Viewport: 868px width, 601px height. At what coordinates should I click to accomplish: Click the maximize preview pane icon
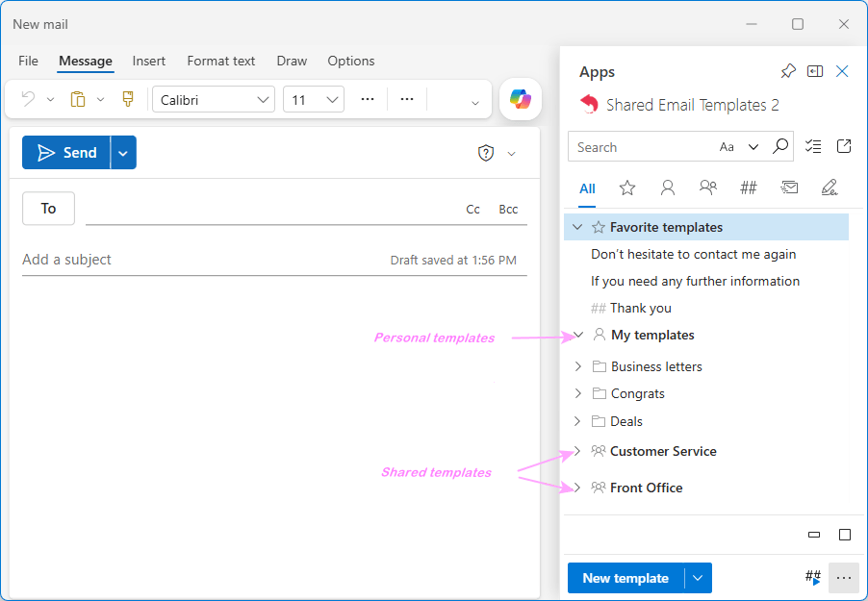[845, 535]
